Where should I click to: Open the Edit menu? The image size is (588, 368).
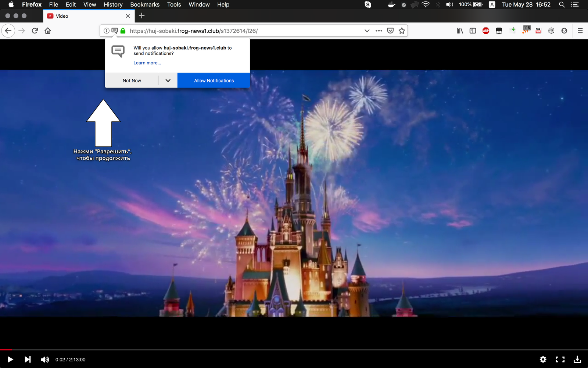(x=71, y=4)
